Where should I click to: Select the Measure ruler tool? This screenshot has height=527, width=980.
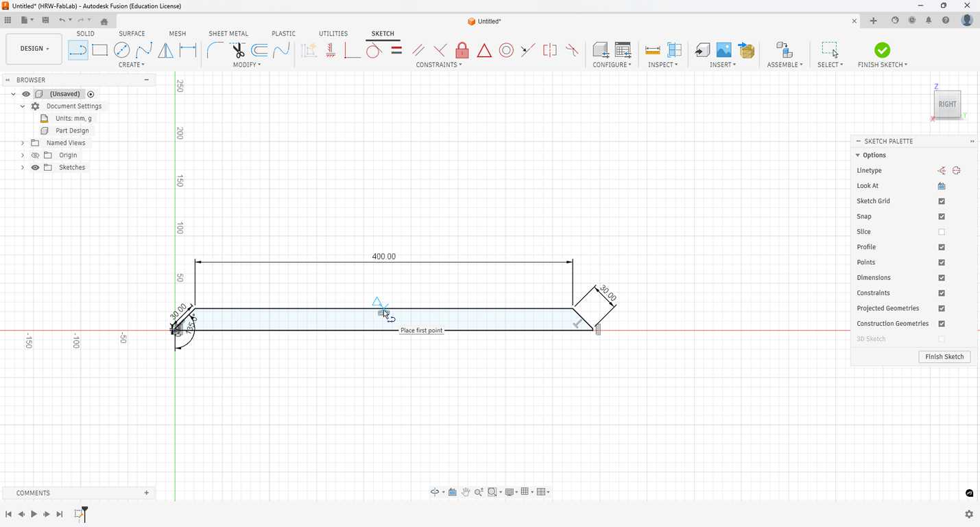(x=653, y=50)
